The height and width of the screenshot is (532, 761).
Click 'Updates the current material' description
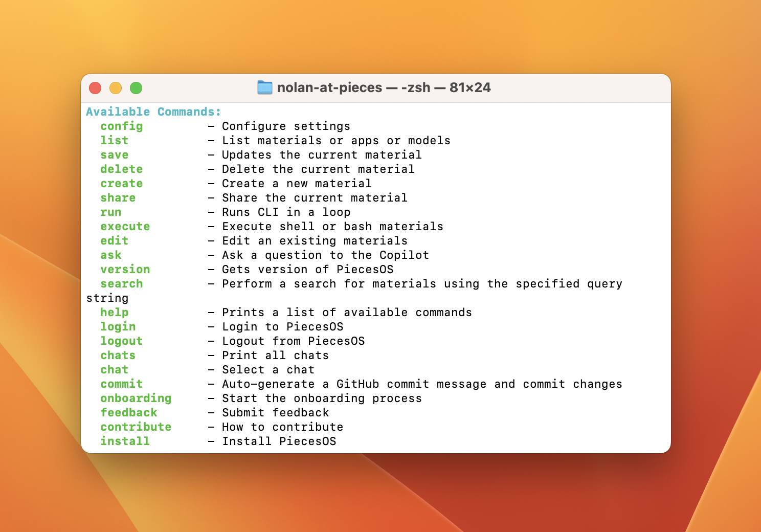tap(322, 154)
